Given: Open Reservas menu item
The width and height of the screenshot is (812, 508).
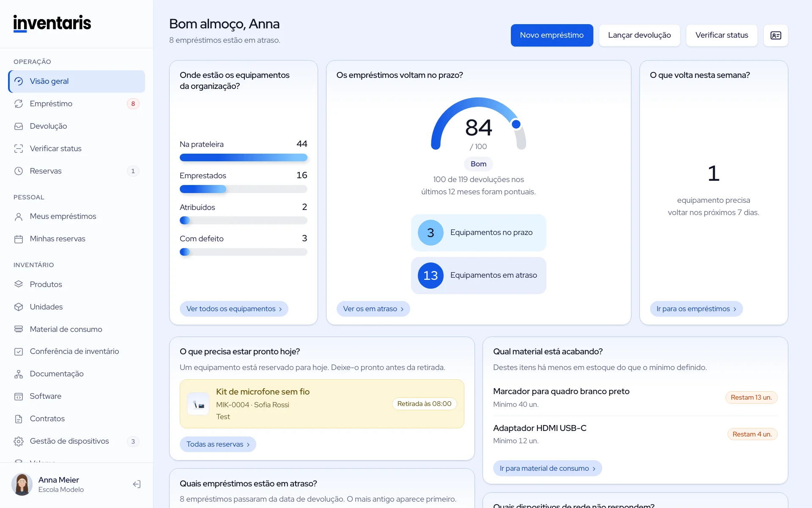Looking at the screenshot, I should tap(77, 171).
